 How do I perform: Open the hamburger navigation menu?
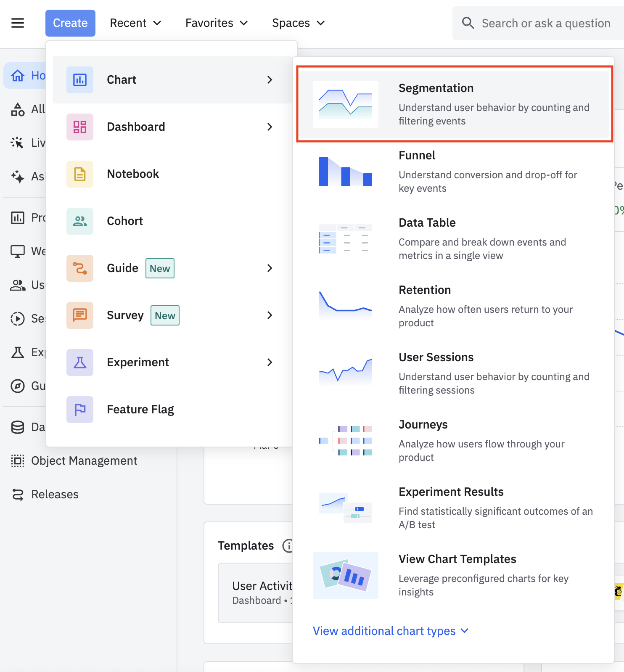[18, 23]
